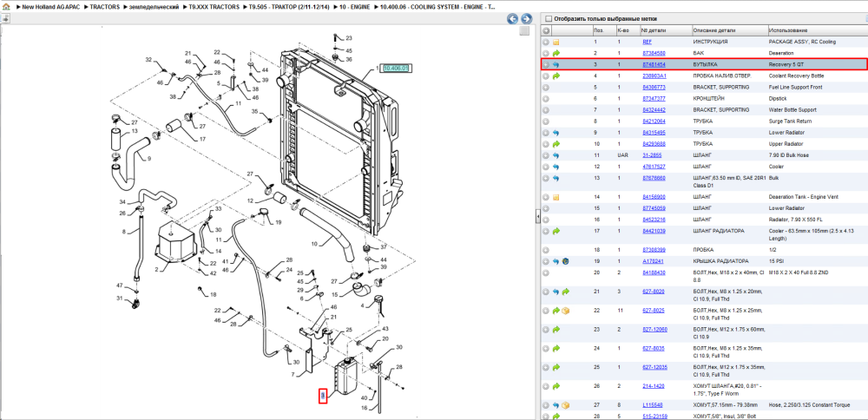Select 'PACKAGE ASSY, RC Cooling' usage cell

coord(802,42)
